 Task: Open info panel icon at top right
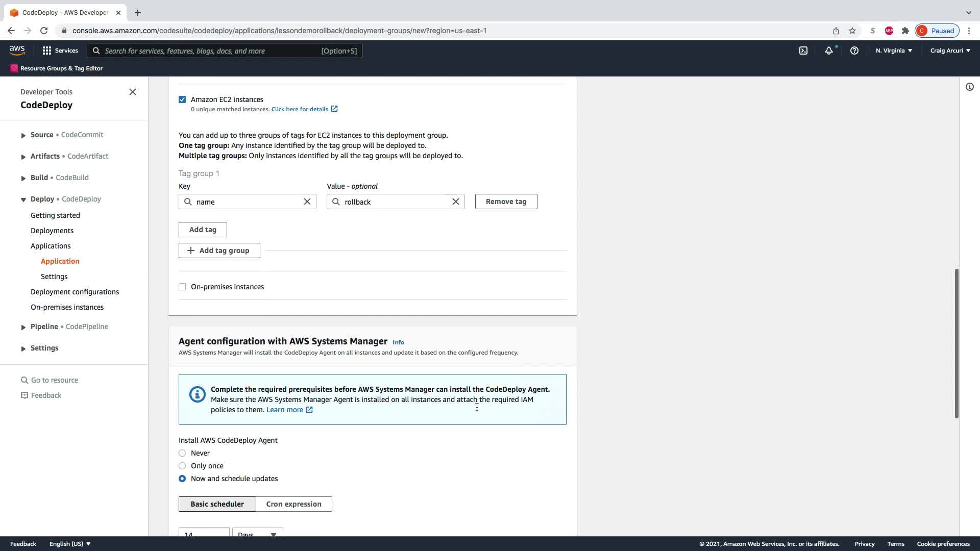970,87
